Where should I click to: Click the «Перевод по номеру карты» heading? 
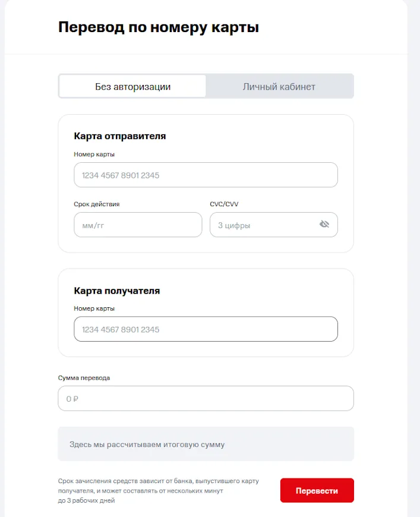click(x=158, y=27)
